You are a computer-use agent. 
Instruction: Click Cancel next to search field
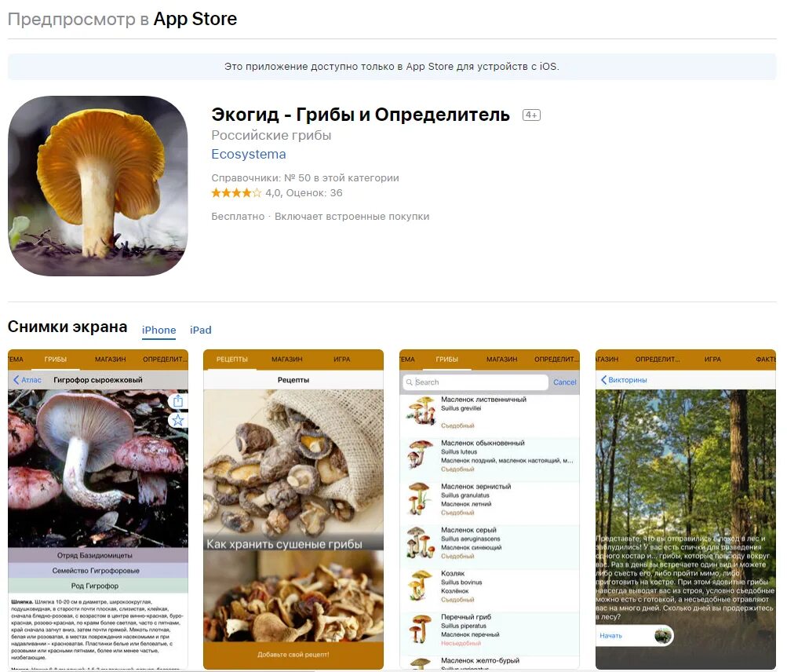tap(565, 382)
